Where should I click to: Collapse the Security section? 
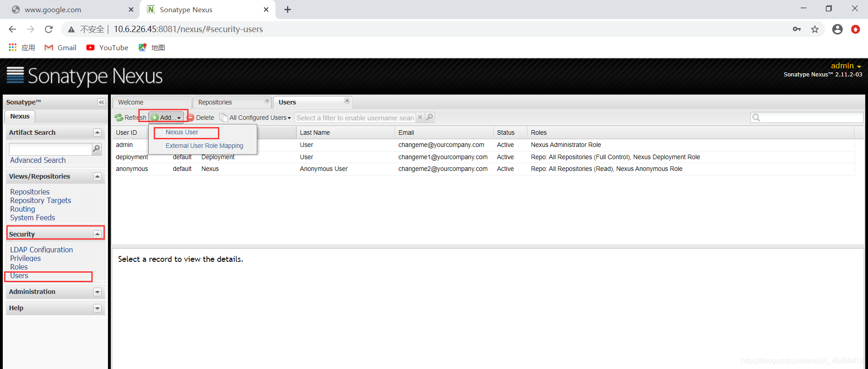[97, 234]
